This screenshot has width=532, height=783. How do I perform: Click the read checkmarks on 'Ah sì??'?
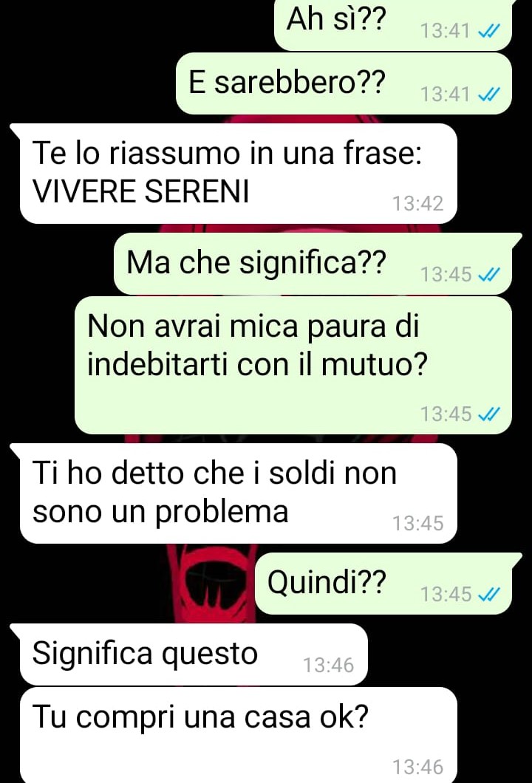488,32
